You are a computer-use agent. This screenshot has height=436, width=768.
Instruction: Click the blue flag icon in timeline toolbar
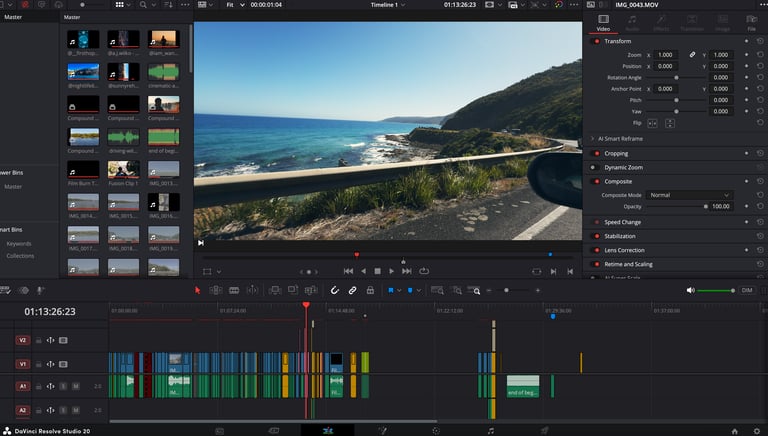(x=389, y=290)
